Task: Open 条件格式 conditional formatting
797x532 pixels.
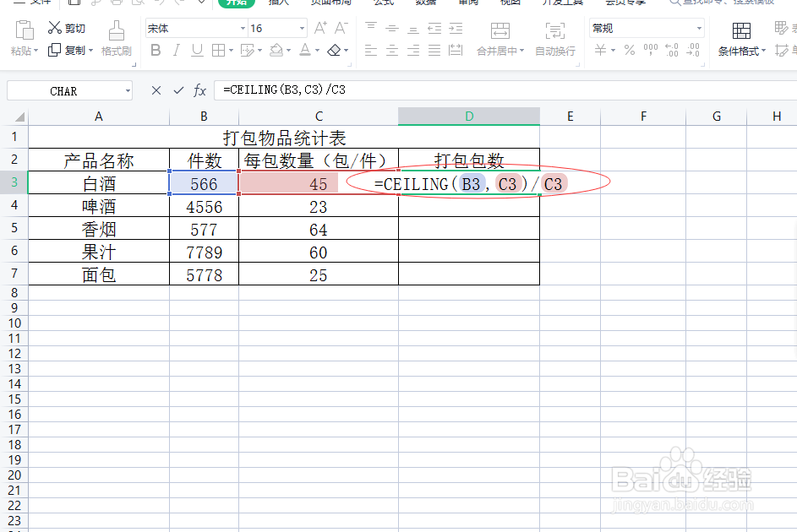Action: [740, 51]
